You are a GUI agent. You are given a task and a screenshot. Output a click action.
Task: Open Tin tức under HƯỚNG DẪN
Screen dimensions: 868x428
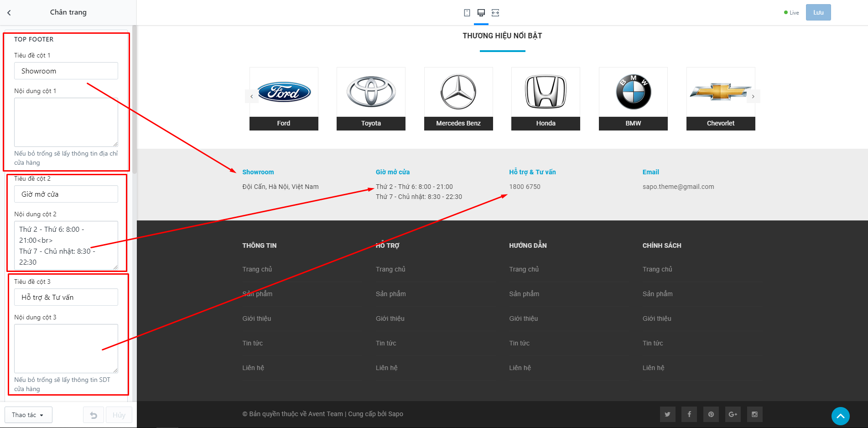coord(520,343)
